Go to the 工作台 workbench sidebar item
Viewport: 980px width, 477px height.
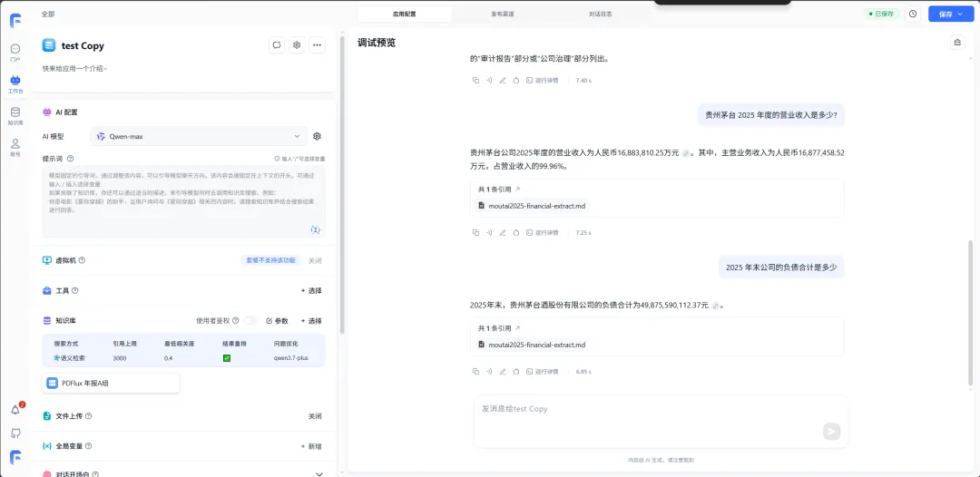pos(15,84)
